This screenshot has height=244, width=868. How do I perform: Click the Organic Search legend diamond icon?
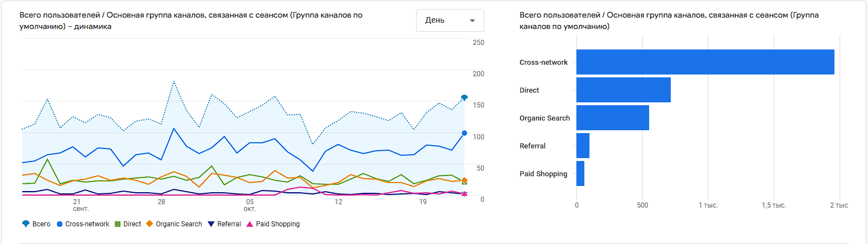click(x=149, y=224)
